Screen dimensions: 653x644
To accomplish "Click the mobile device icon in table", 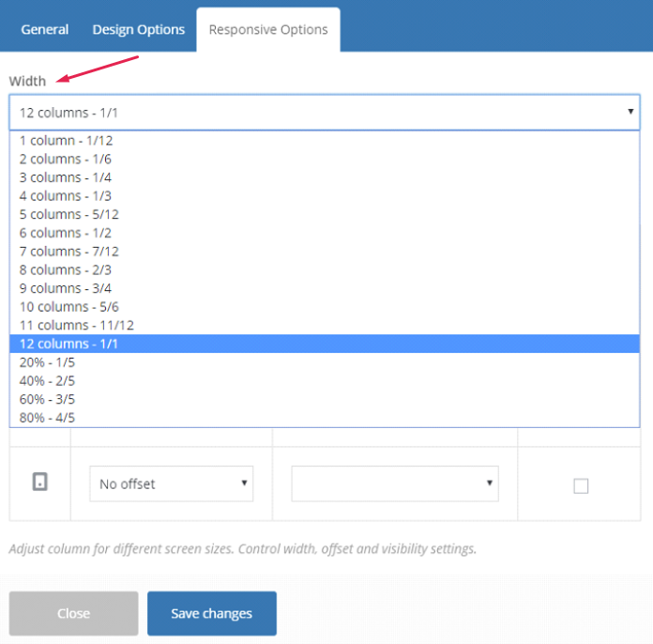I will click(x=39, y=483).
